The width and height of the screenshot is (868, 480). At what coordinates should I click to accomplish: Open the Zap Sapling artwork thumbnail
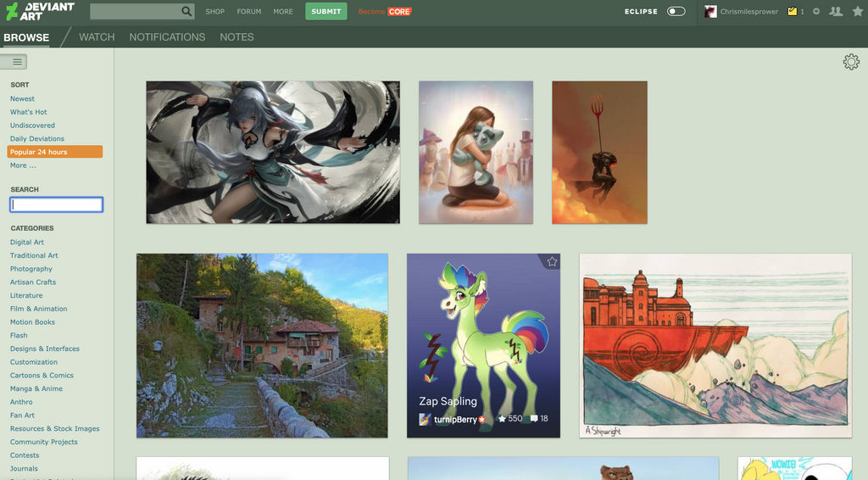pos(483,345)
